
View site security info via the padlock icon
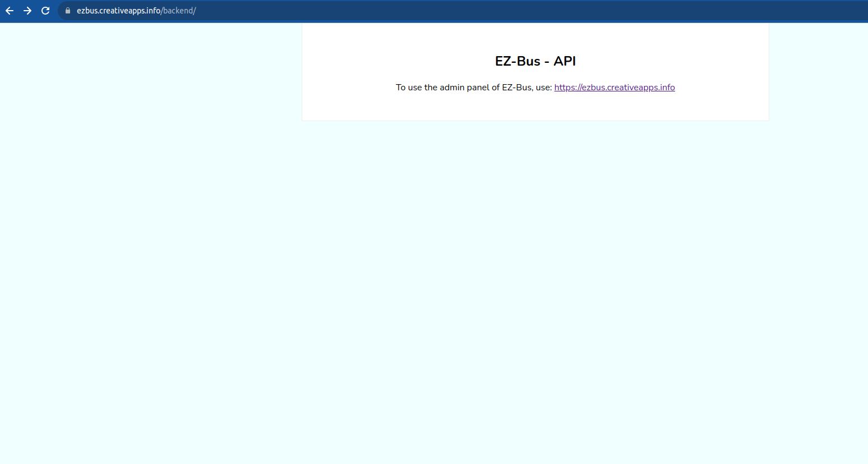(67, 11)
